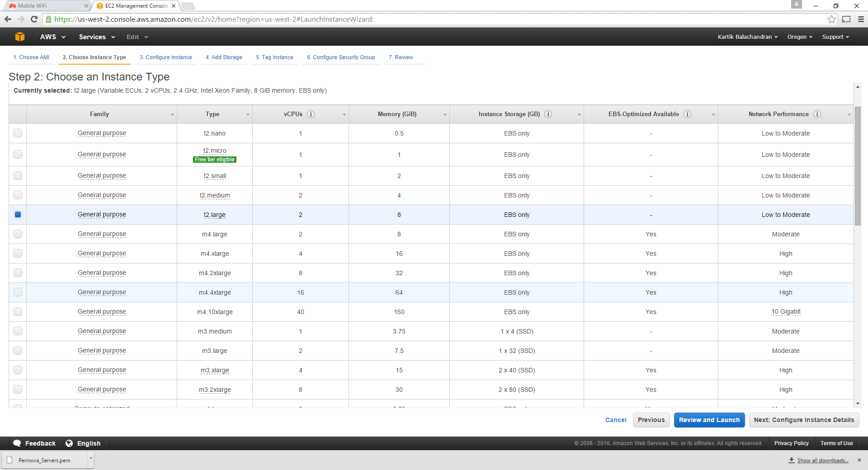Open EBS-Optimized Available info icon
The image size is (868, 470).
click(687, 114)
